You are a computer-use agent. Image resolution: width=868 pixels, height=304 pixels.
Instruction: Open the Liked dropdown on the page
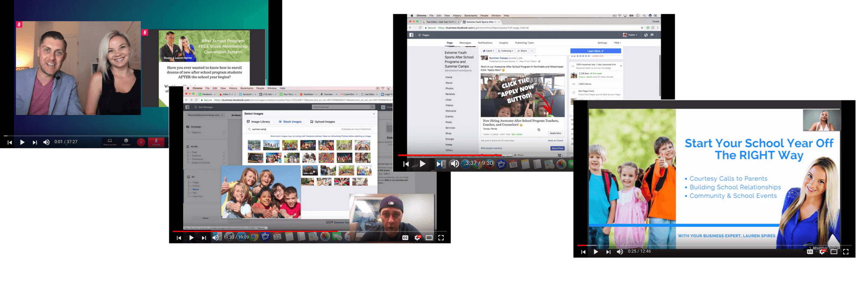tap(488, 51)
